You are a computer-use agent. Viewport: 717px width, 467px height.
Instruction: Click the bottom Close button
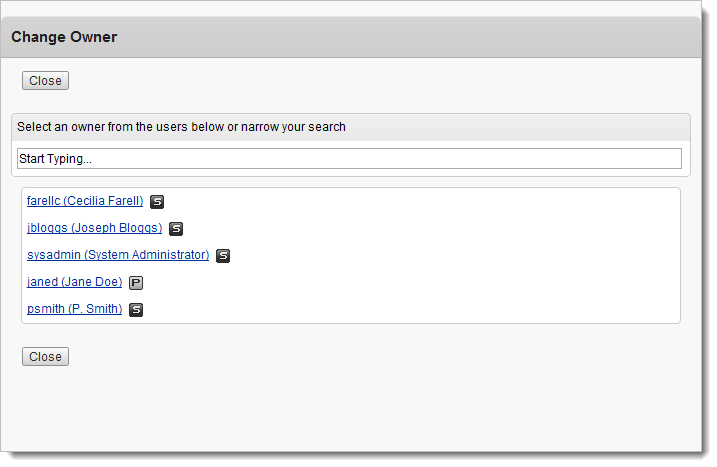click(x=45, y=356)
